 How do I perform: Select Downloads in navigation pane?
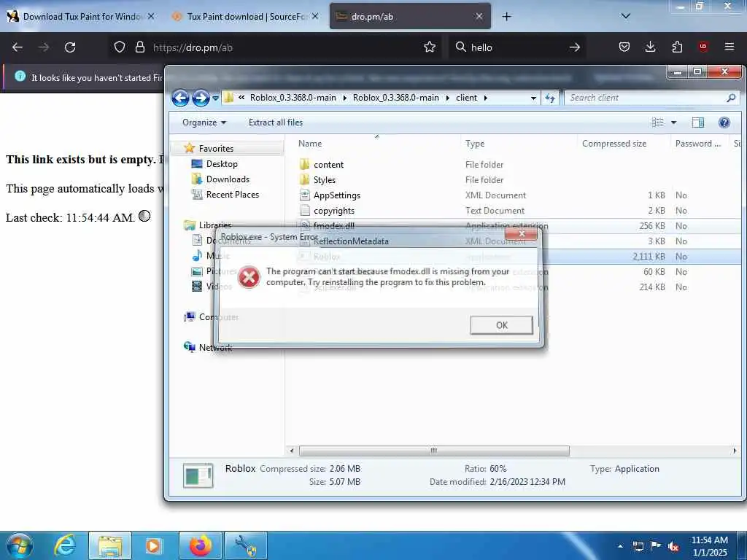(228, 179)
